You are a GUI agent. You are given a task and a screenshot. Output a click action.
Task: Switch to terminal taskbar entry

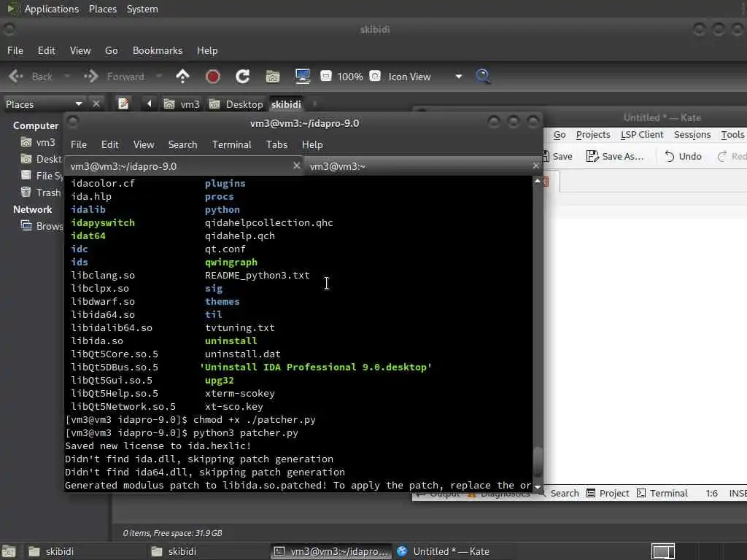[x=331, y=551]
